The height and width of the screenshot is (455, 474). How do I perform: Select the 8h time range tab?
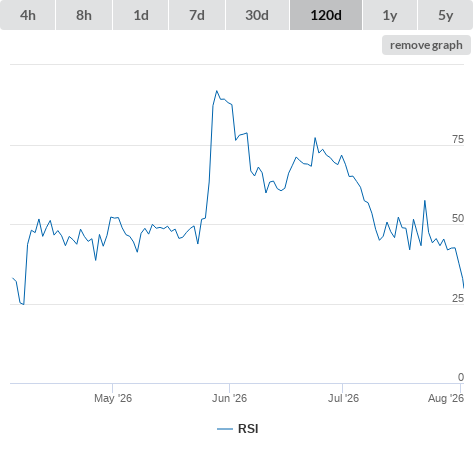(x=84, y=15)
